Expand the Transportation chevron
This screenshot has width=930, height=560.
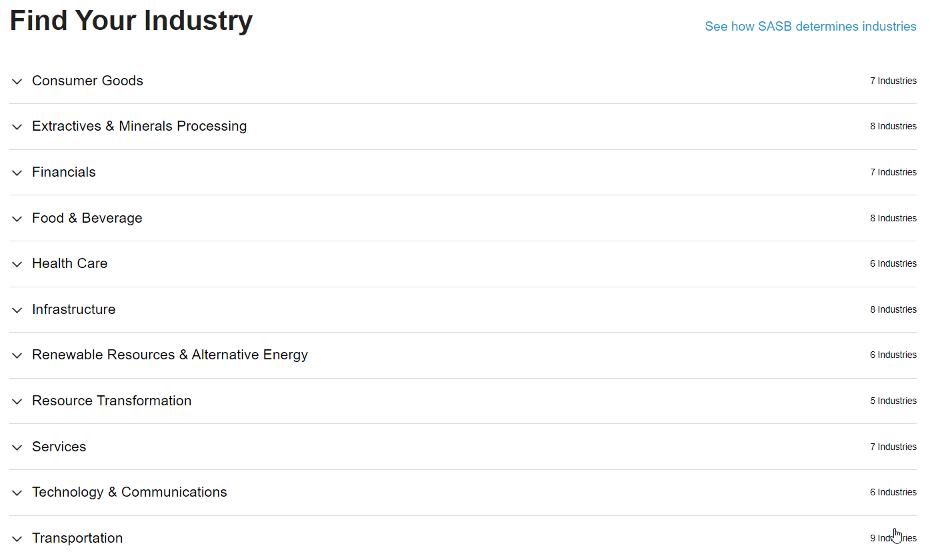pyautogui.click(x=17, y=539)
